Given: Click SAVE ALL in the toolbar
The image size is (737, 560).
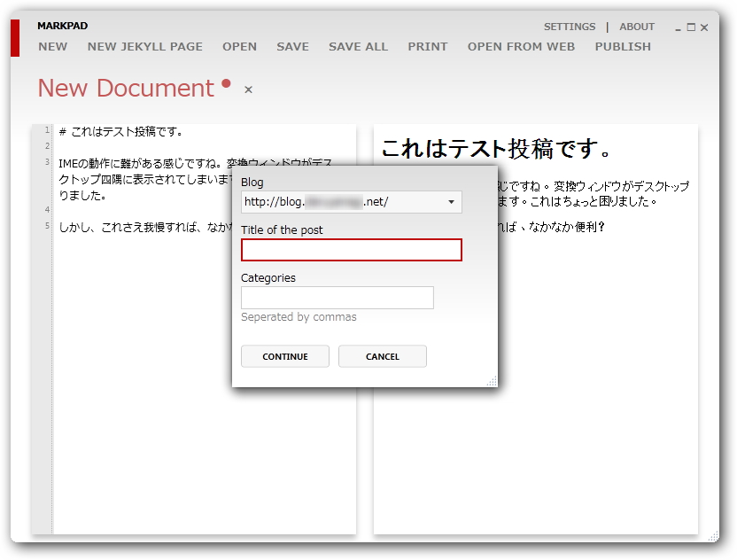Looking at the screenshot, I should [358, 46].
